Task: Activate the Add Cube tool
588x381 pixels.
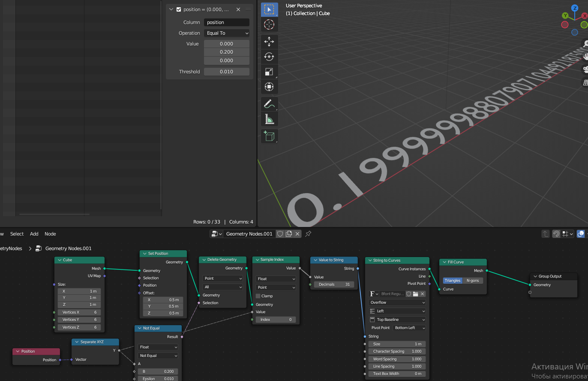Action: [x=269, y=136]
